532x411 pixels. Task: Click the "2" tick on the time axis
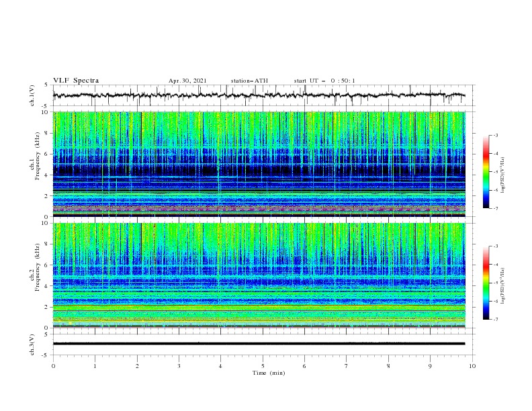(x=137, y=366)
